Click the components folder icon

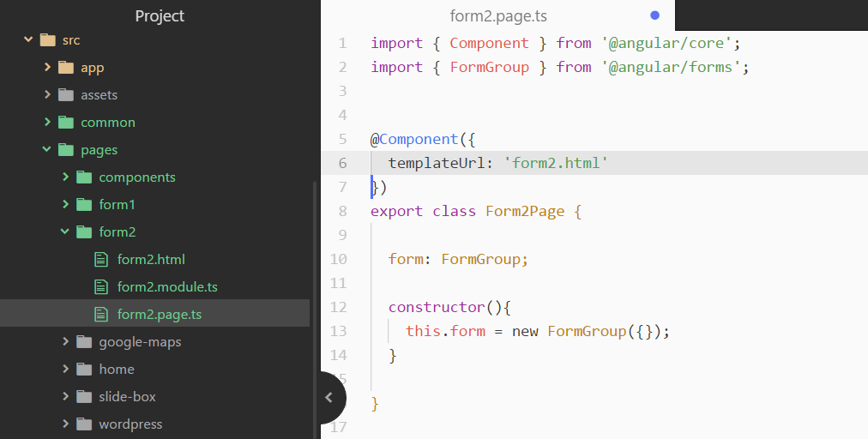pyautogui.click(x=84, y=177)
